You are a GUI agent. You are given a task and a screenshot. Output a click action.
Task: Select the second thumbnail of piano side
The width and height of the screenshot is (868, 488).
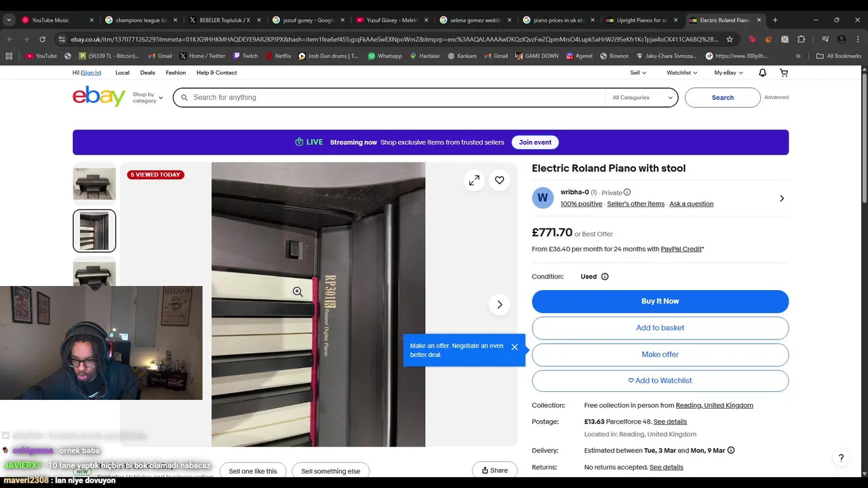(94, 230)
